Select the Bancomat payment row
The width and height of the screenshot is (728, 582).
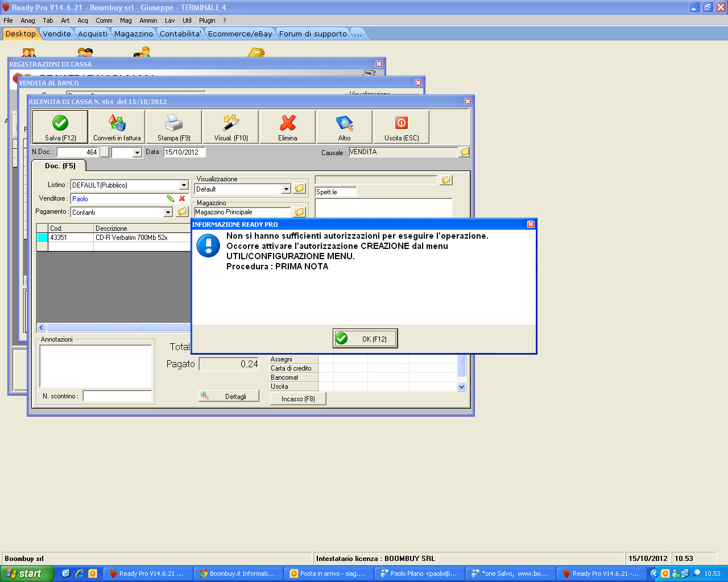[293, 377]
